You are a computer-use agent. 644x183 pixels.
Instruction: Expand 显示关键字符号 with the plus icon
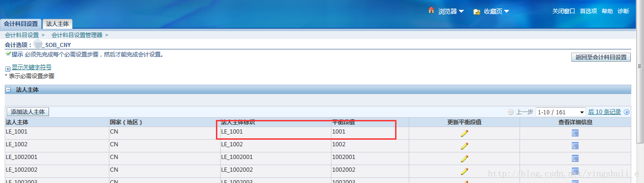click(8, 69)
